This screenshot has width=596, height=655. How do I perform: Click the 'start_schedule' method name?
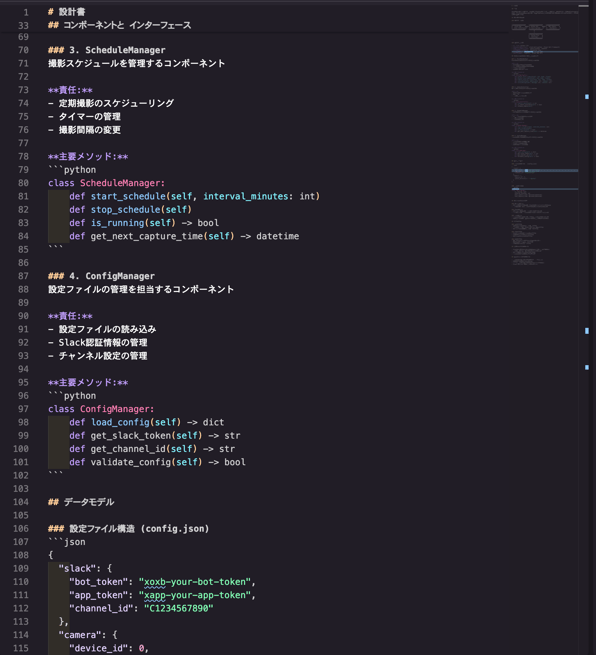(x=128, y=196)
